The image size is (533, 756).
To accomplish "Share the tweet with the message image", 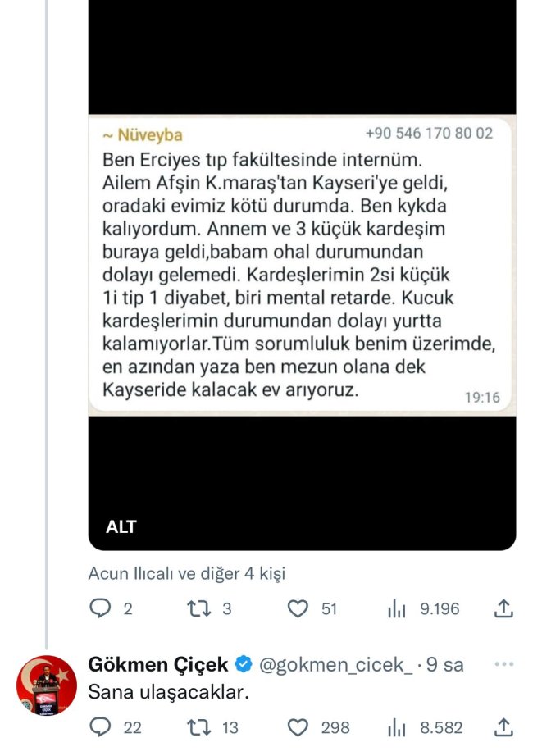I will [505, 608].
